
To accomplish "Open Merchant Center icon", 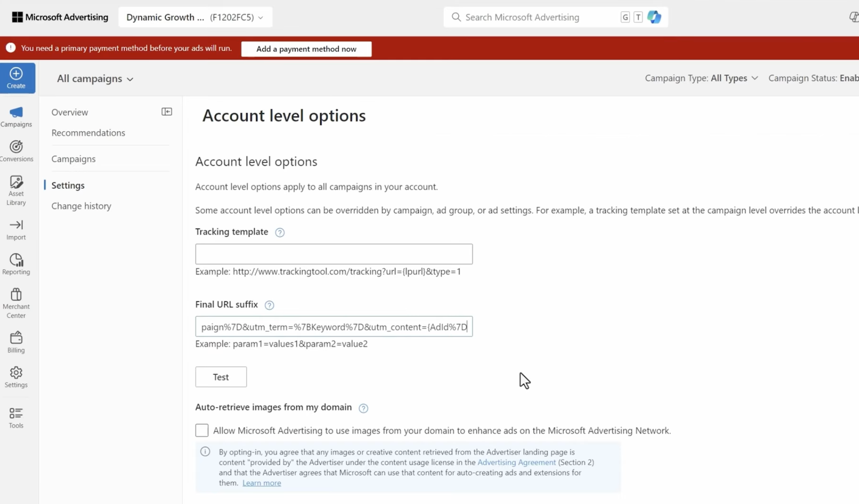I will click(x=16, y=303).
